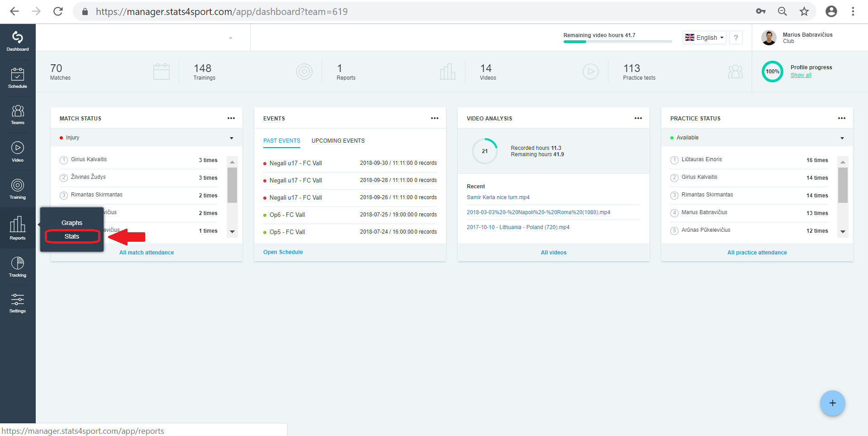868x436 pixels.
Task: Bookmark page with browser star icon
Action: (804, 11)
